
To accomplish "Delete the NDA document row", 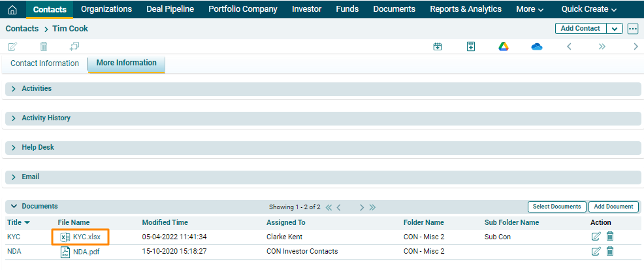I will pyautogui.click(x=610, y=252).
